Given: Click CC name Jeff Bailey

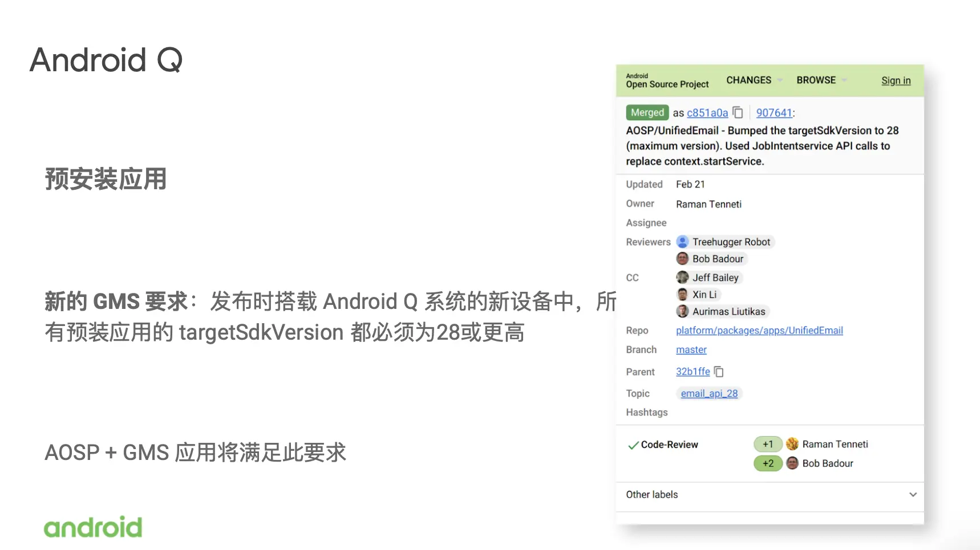Looking at the screenshot, I should click(715, 278).
